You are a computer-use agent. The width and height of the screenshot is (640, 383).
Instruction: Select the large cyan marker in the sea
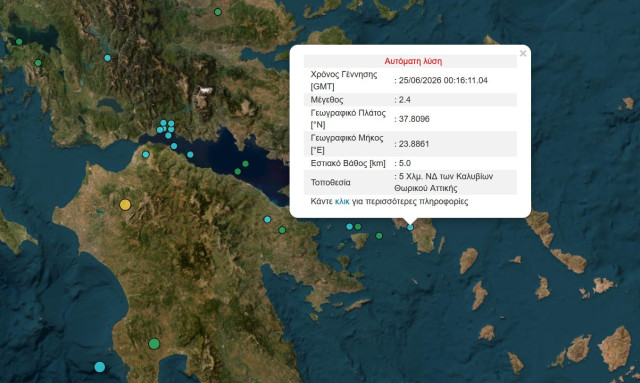(x=100, y=367)
